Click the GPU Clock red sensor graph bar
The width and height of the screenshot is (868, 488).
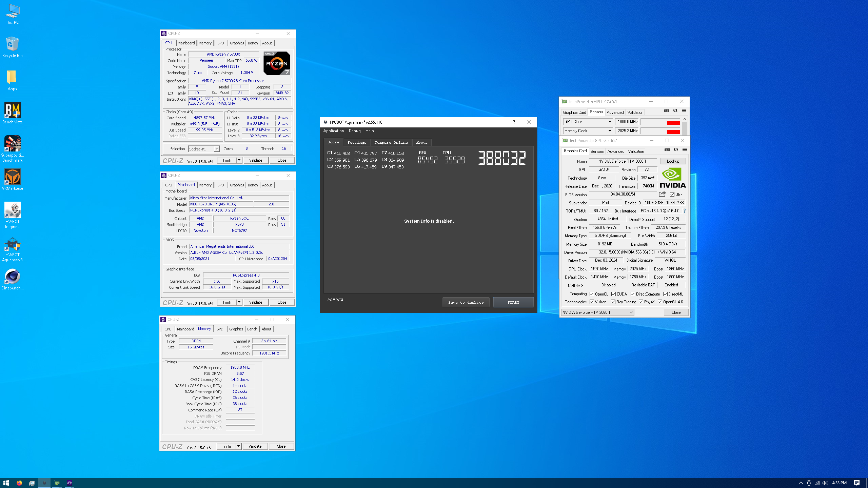tap(673, 123)
